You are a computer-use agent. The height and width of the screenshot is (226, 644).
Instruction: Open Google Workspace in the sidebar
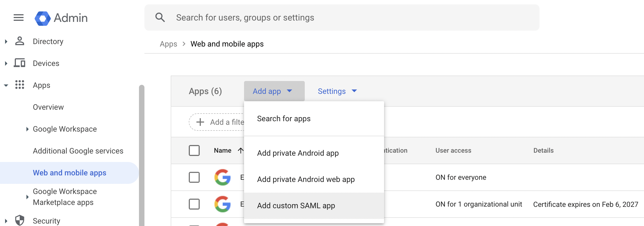65,129
